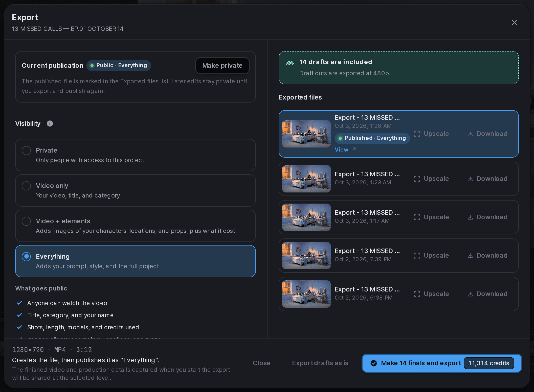Click the 'What goes public' label
This screenshot has width=534, height=392.
(41, 288)
